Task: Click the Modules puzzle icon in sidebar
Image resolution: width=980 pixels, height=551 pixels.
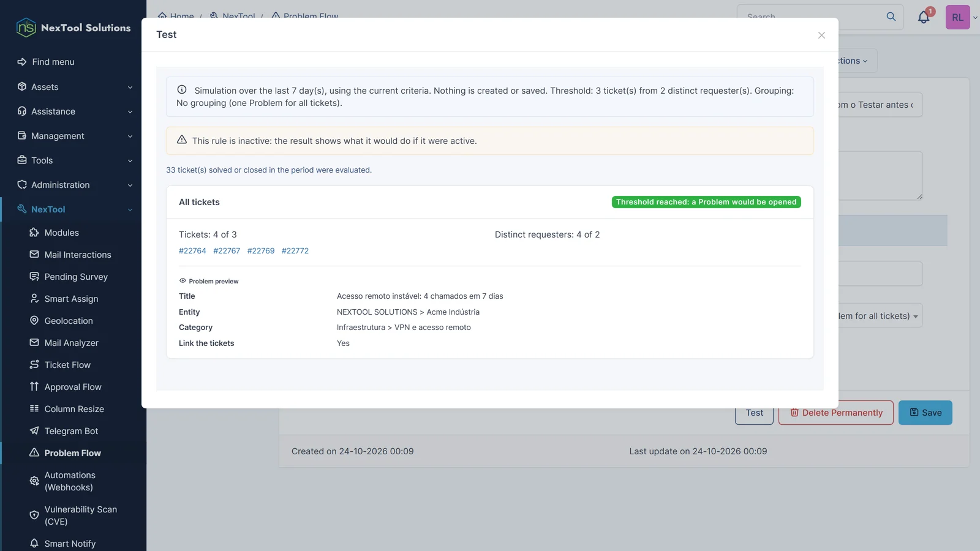Action: click(x=34, y=233)
